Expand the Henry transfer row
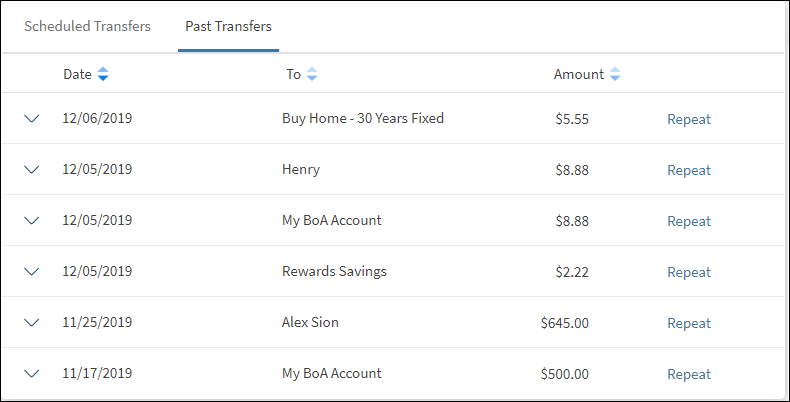The width and height of the screenshot is (790, 402). tap(31, 170)
